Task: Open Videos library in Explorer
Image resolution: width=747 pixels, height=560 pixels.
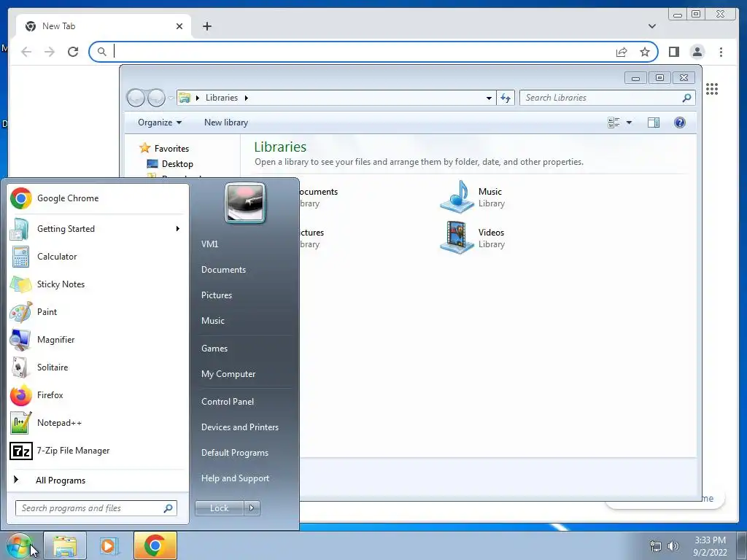Action: point(472,238)
